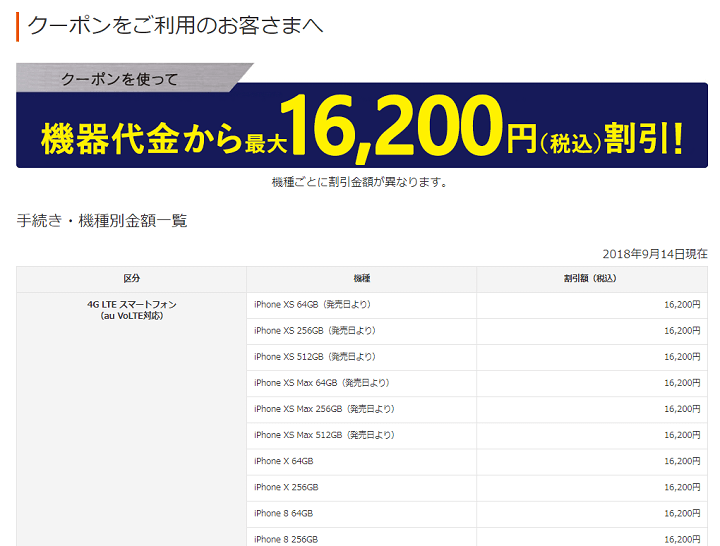The width and height of the screenshot is (720, 546).
Task: Click the 機種 column header
Action: 361,279
